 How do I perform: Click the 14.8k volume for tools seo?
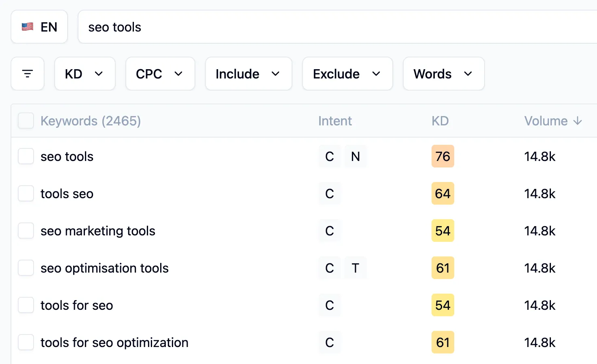coord(540,194)
